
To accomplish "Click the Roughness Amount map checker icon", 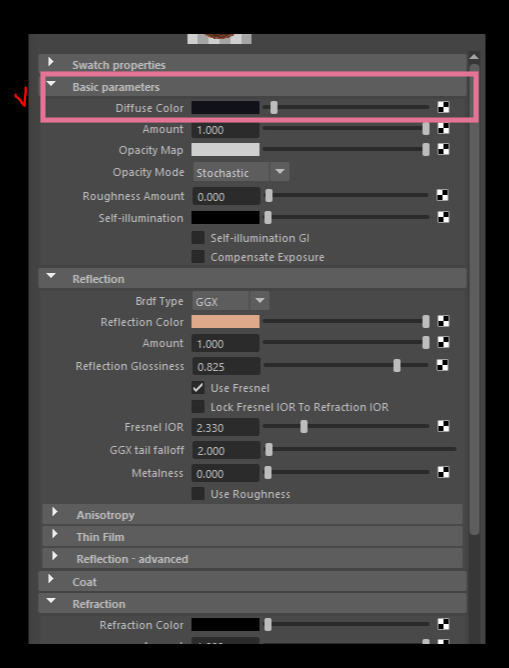I will (443, 195).
